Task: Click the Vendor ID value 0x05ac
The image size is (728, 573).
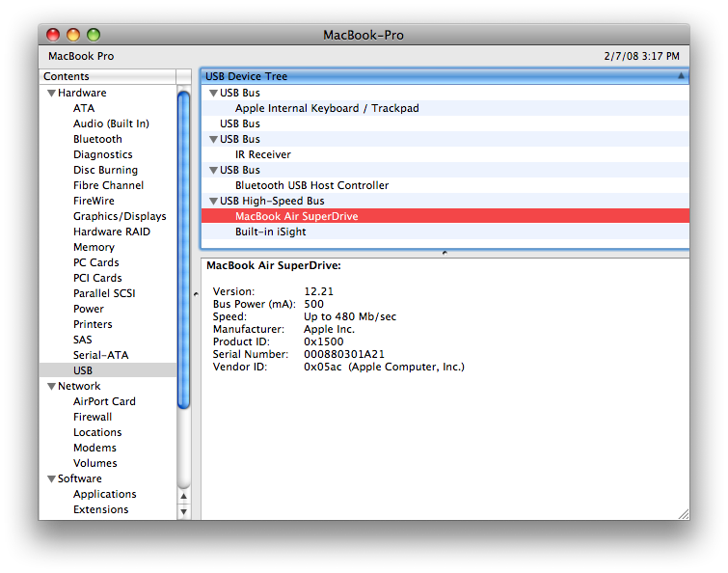Action: [323, 367]
